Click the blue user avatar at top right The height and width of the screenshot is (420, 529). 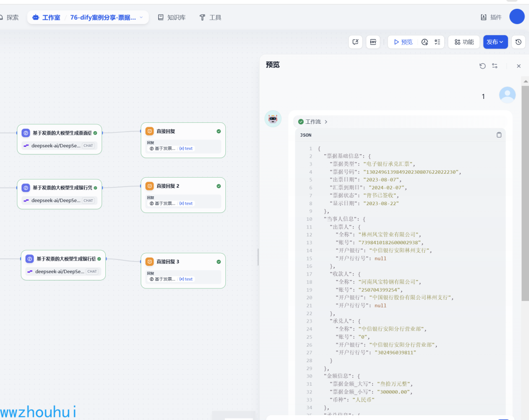517,17
